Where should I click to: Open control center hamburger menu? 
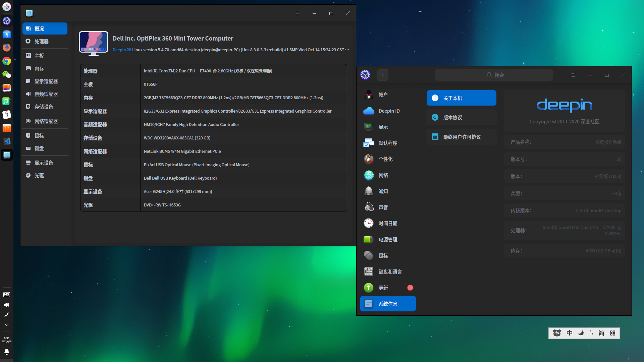coord(573,75)
